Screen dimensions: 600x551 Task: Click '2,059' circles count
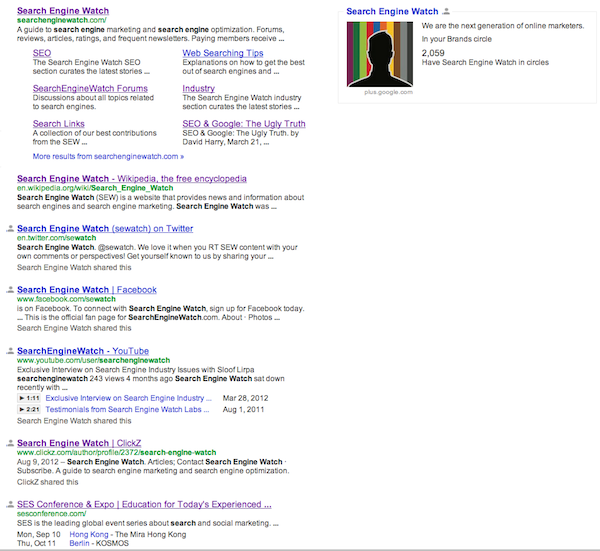point(433,53)
